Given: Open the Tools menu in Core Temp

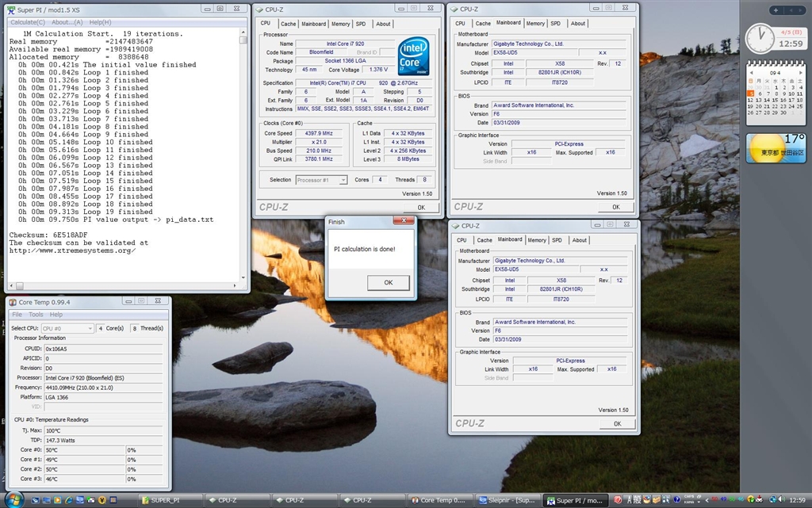Looking at the screenshot, I should pos(36,315).
